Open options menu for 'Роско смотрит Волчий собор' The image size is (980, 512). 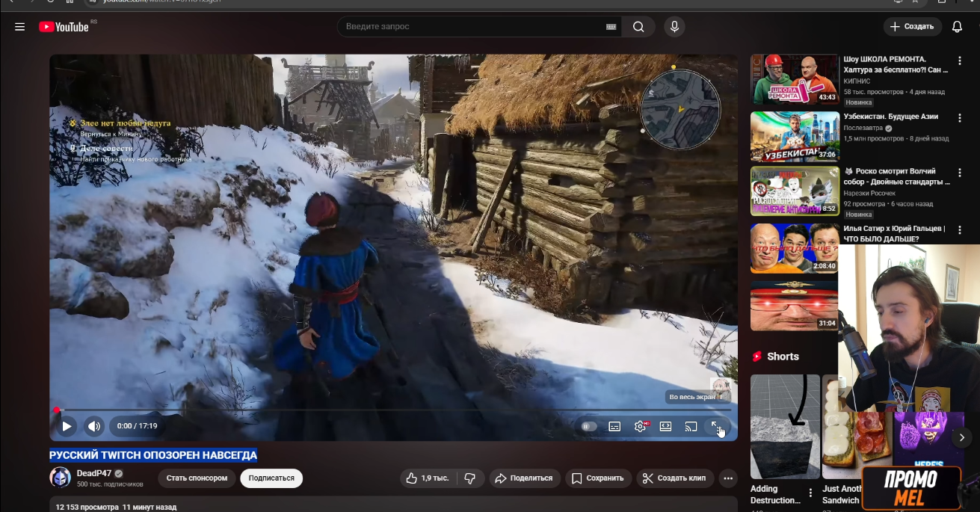pos(960,173)
